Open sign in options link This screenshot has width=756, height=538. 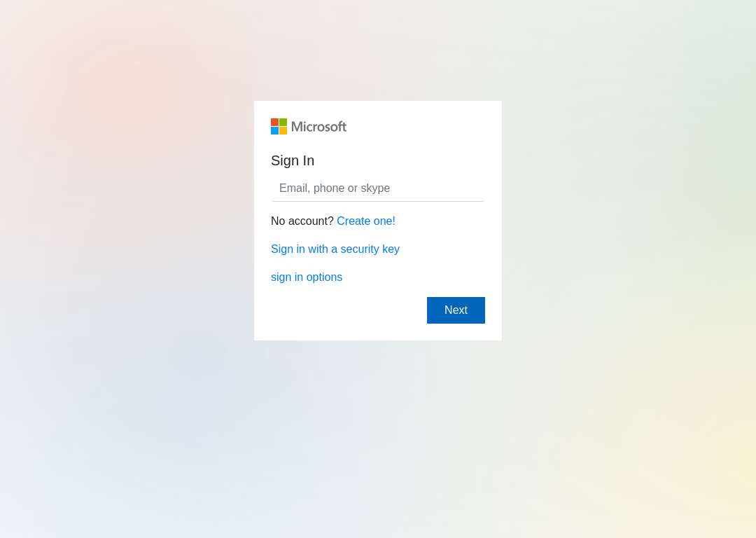click(x=307, y=277)
